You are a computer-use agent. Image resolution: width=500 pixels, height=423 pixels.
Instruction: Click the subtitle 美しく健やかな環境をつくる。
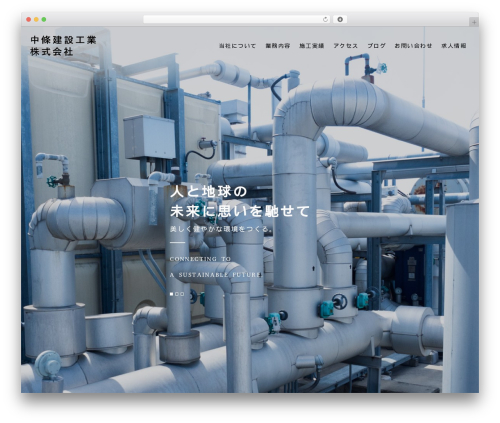[x=222, y=229]
